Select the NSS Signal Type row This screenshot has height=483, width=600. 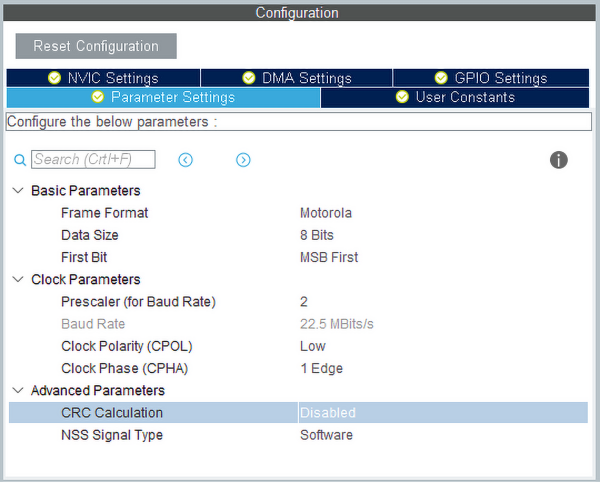[112, 435]
